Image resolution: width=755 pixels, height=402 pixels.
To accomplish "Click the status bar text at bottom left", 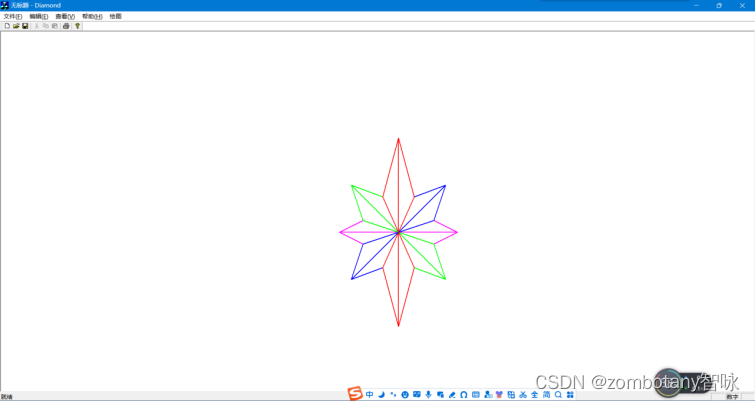I will click(7, 397).
